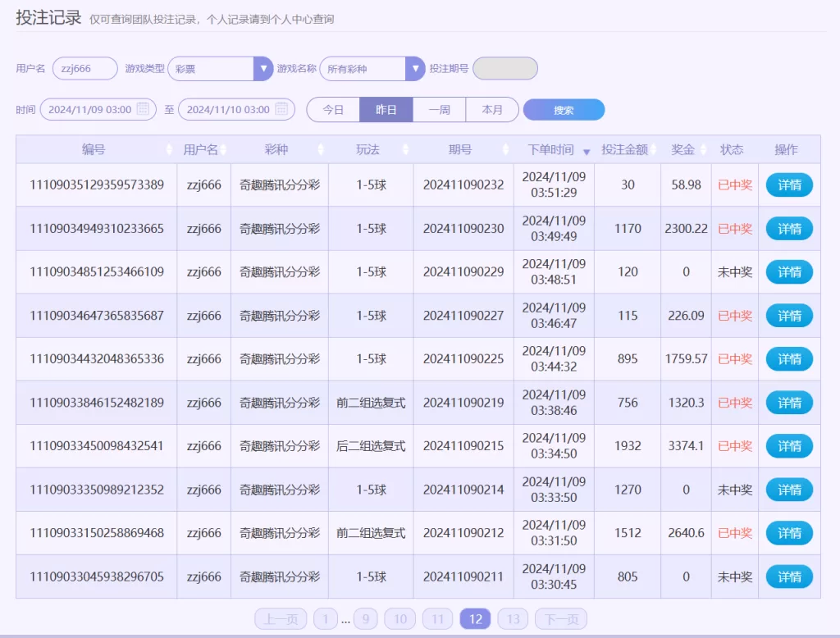
Task: Click the 未中奖 status for period 202411090229
Action: (x=735, y=272)
